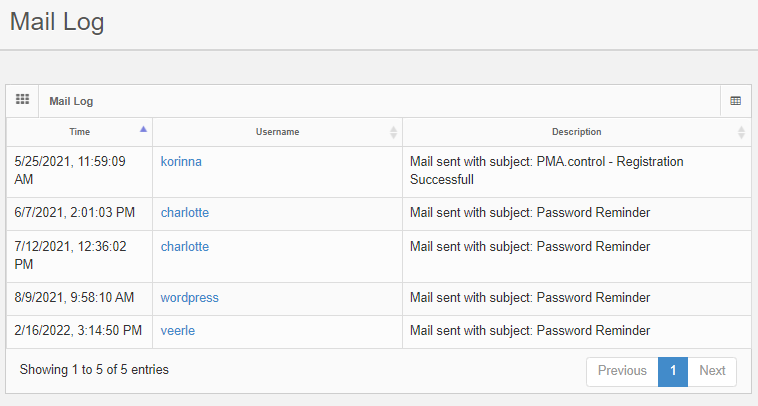The width and height of the screenshot is (758, 406).
Task: Click the 8/9/2021 Password Reminder description
Action: click(530, 298)
